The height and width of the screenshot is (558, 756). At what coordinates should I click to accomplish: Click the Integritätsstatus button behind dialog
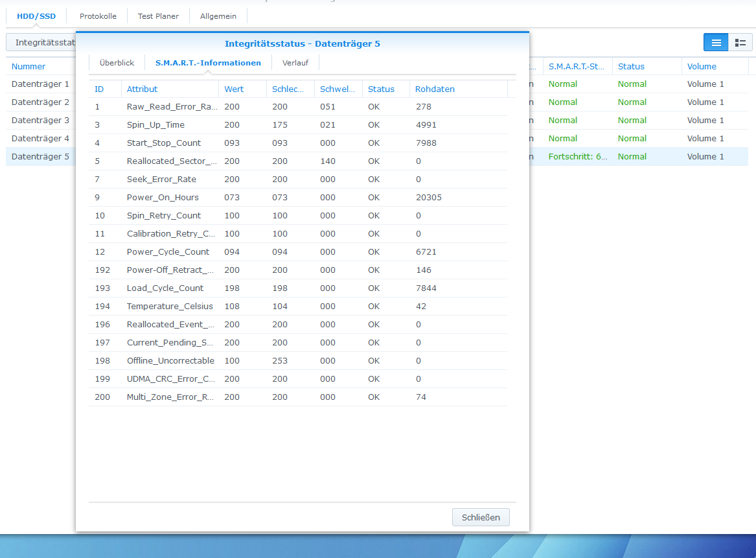click(41, 42)
